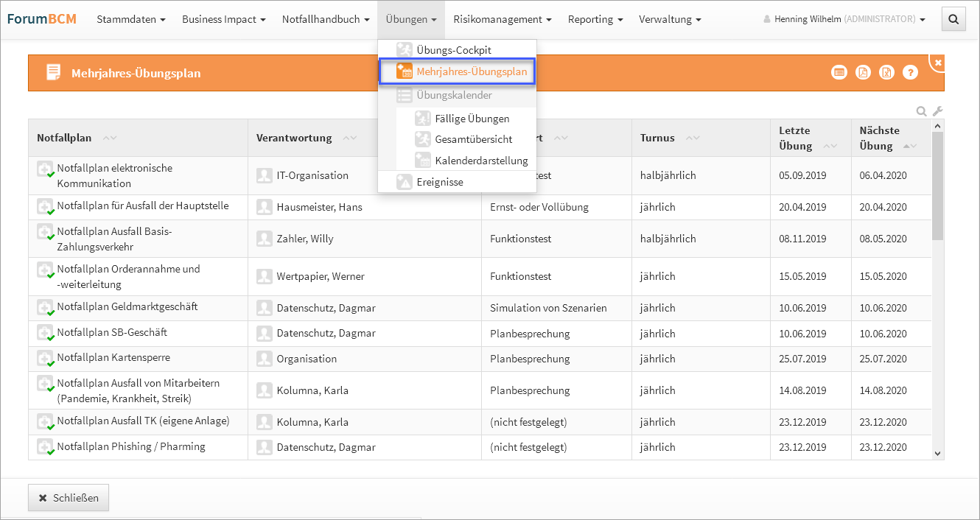The image size is (980, 520).
Task: Open the Risikomanagement dropdown
Action: 503,19
